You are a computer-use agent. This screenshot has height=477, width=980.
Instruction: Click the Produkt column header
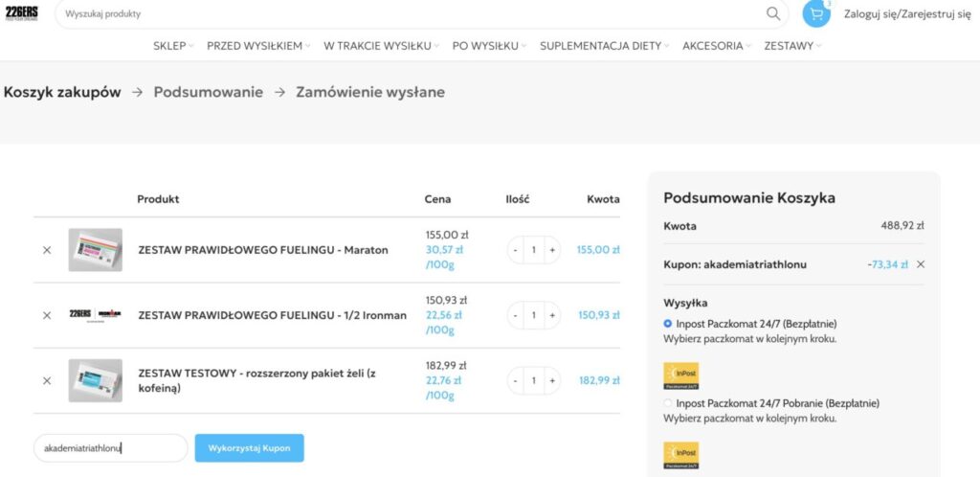[158, 199]
